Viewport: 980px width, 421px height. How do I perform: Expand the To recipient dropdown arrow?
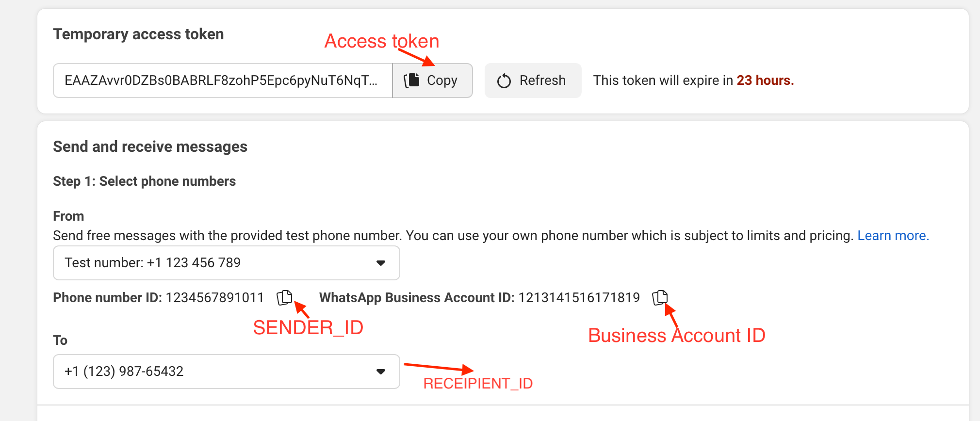click(381, 372)
